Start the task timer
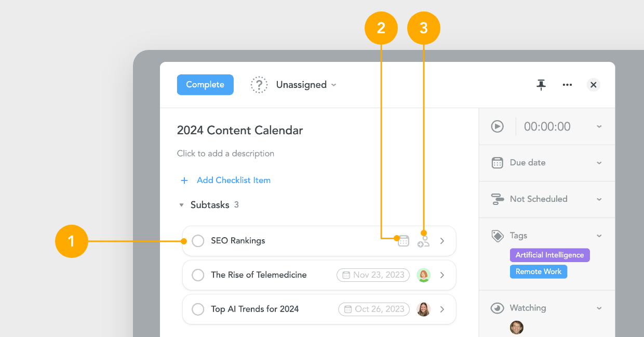 pyautogui.click(x=498, y=126)
